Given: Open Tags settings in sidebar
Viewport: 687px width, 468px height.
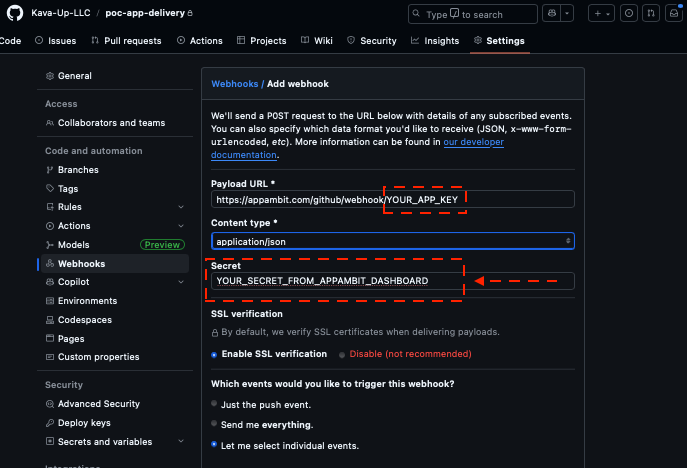Looking at the screenshot, I should click(68, 189).
